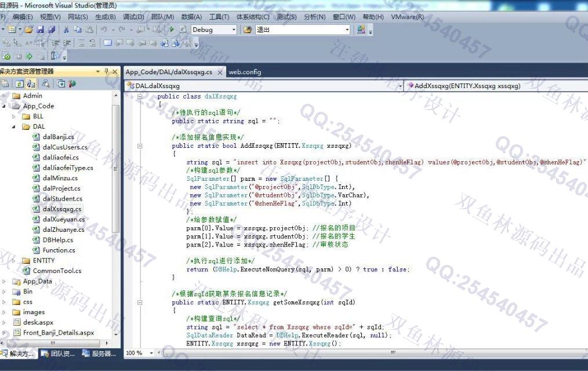Image resolution: width=588 pixels, height=371 pixels.
Task: Click the Add New Item toolbar icon
Action: click(12, 30)
